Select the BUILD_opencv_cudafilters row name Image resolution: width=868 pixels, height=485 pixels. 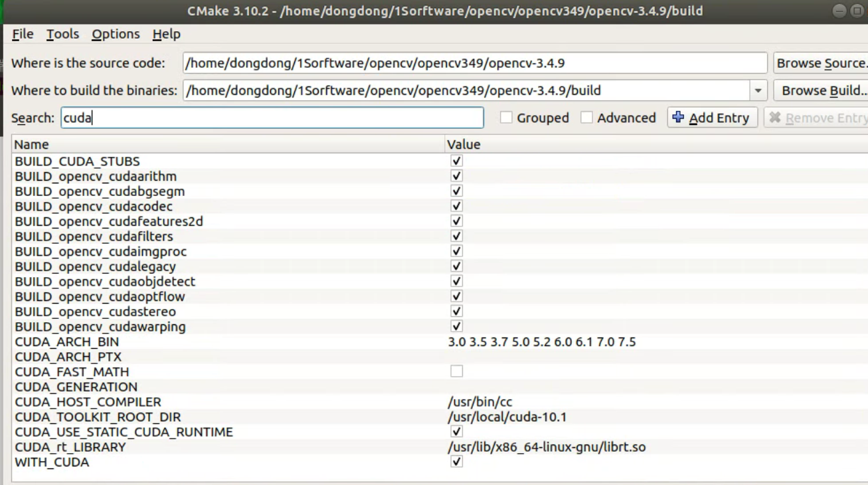[x=94, y=237]
